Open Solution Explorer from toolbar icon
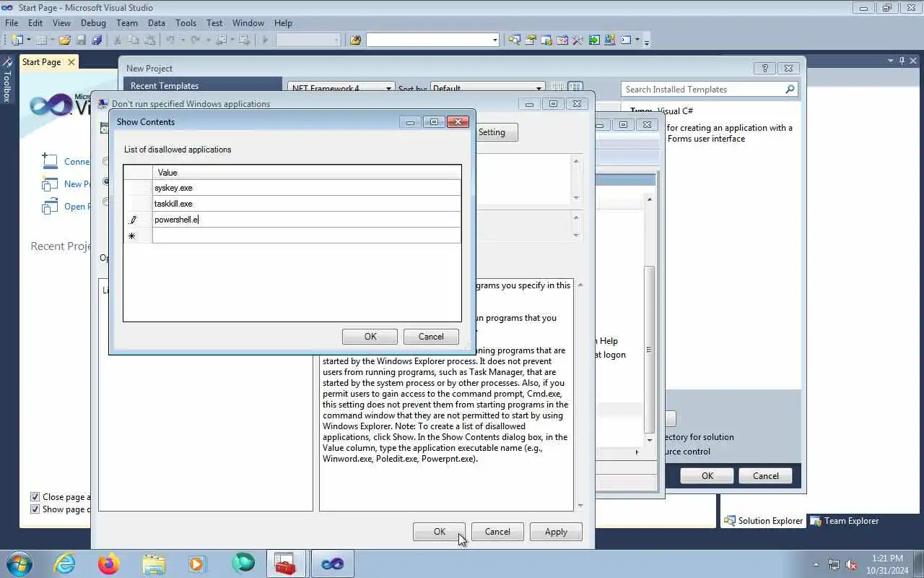Screen dimensions: 924x578 [x=514, y=40]
